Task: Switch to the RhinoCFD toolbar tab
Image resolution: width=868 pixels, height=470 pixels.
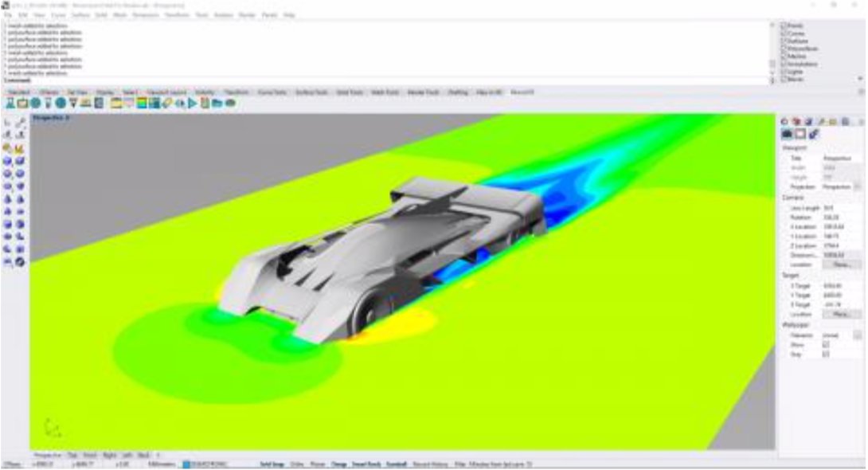Action: [522, 92]
